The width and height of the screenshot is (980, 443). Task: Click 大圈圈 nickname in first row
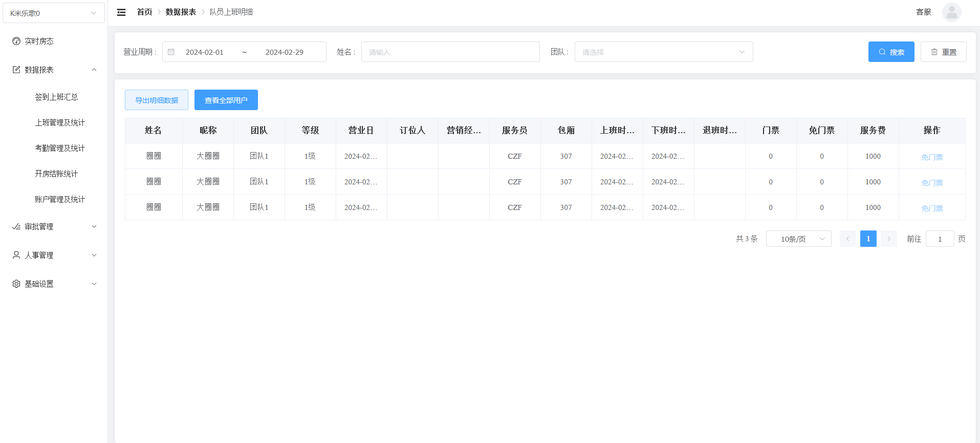(x=208, y=156)
